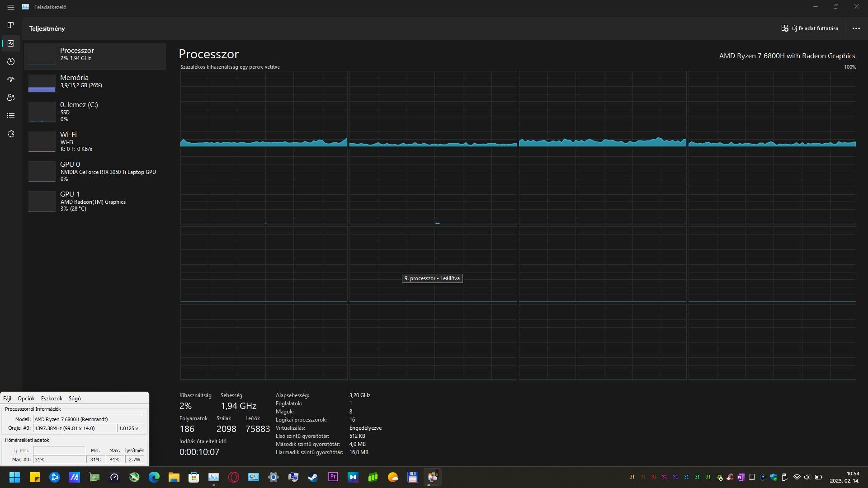
Task: Switch to the Processes page icon
Action: [11, 25]
